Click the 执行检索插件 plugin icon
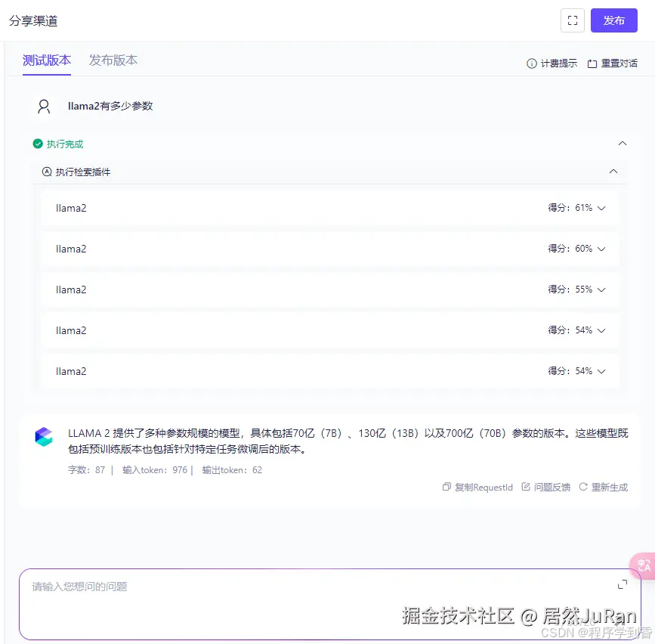The width and height of the screenshot is (655, 644). click(x=47, y=172)
